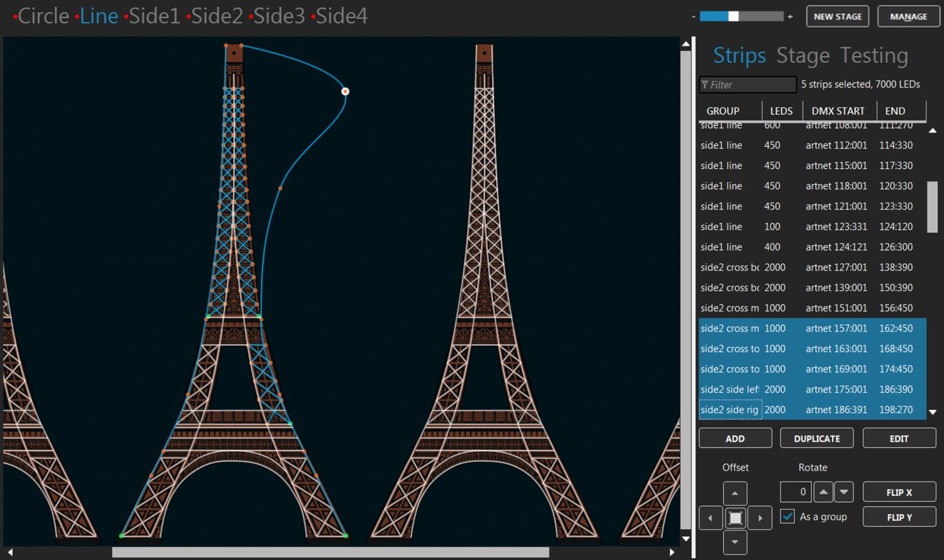Click the canvas horizontal scroll right arrow

coord(672,552)
